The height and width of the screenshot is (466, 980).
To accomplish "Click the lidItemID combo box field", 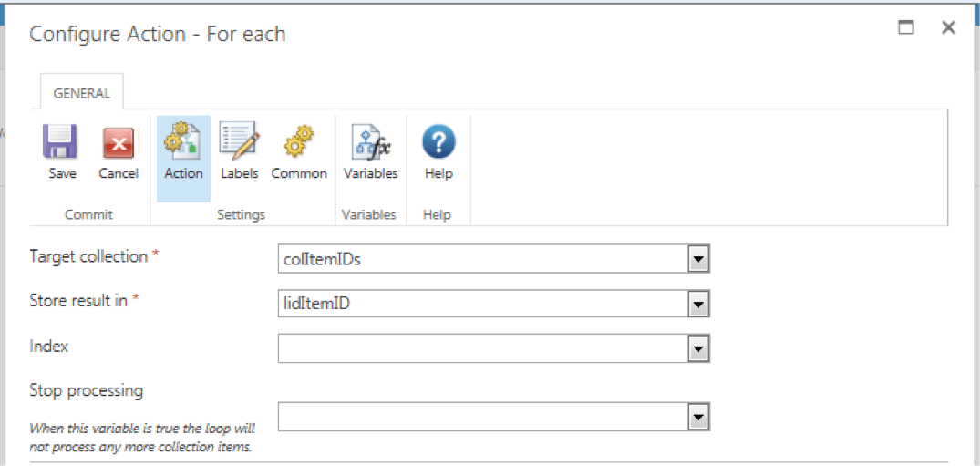I will (494, 304).
